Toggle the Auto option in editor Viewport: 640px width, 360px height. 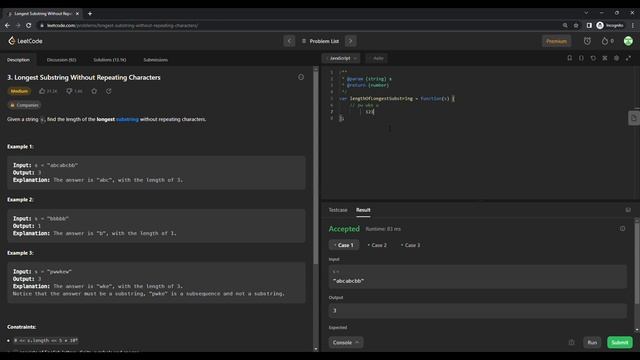point(376,58)
